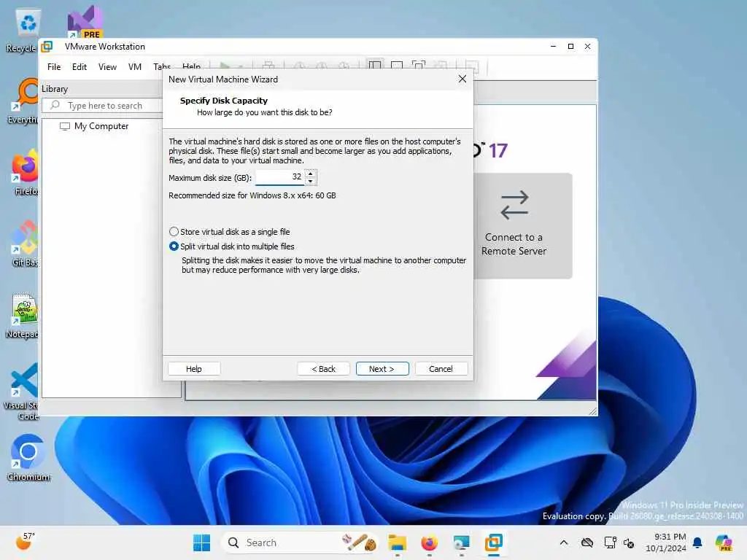Viewport: 747px width, 560px height.
Task: Open Copilot Preview from the taskbar
Action: [x=724, y=542]
